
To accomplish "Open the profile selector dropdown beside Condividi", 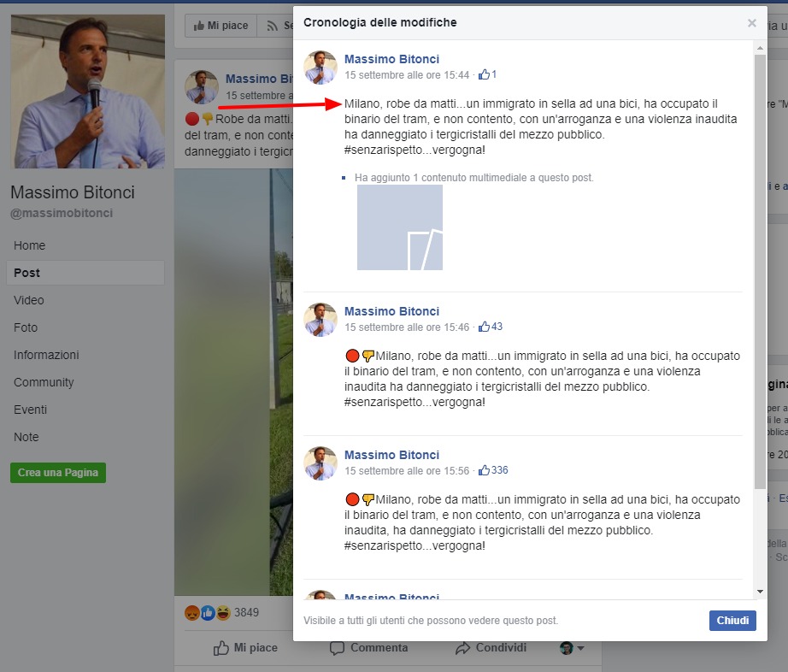I will coord(572,648).
